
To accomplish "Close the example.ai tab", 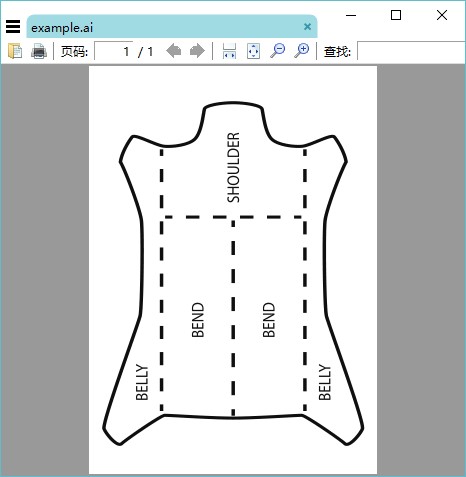I will 307,27.
